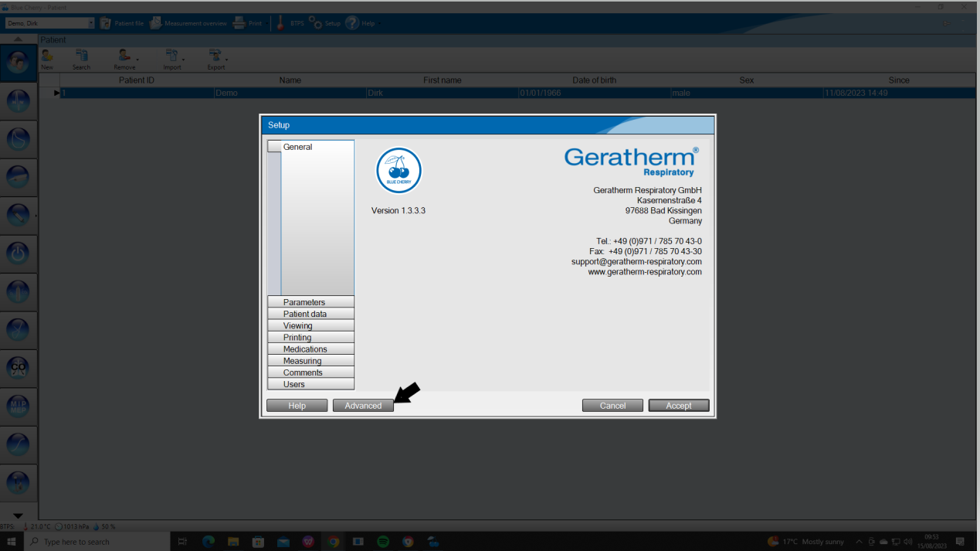Screen dimensions: 980x551
Task: Show hidden system tray icons chevron
Action: [859, 542]
